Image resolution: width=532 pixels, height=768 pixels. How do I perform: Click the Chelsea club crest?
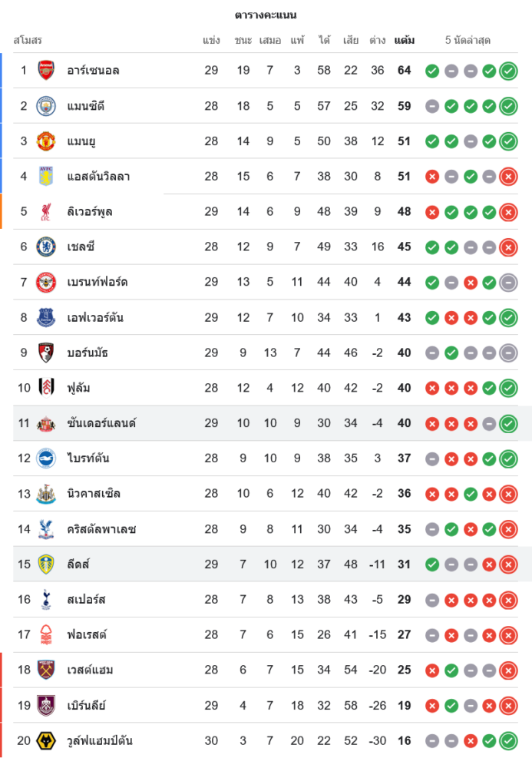point(46,247)
